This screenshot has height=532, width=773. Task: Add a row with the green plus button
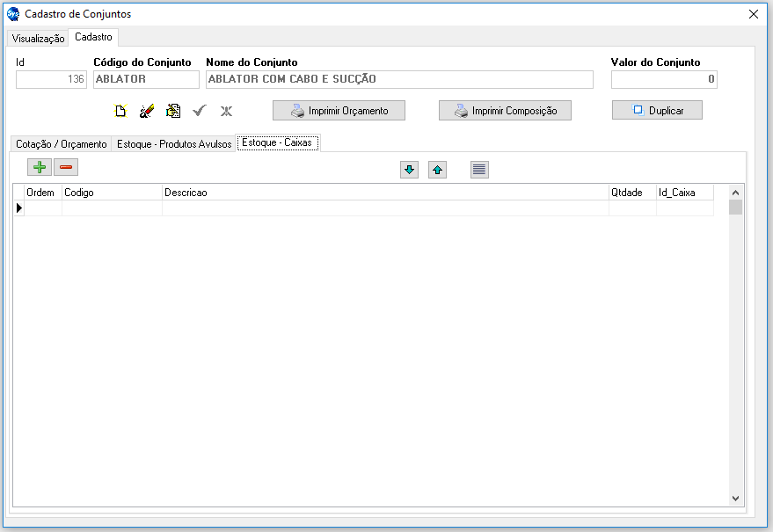[x=39, y=167]
